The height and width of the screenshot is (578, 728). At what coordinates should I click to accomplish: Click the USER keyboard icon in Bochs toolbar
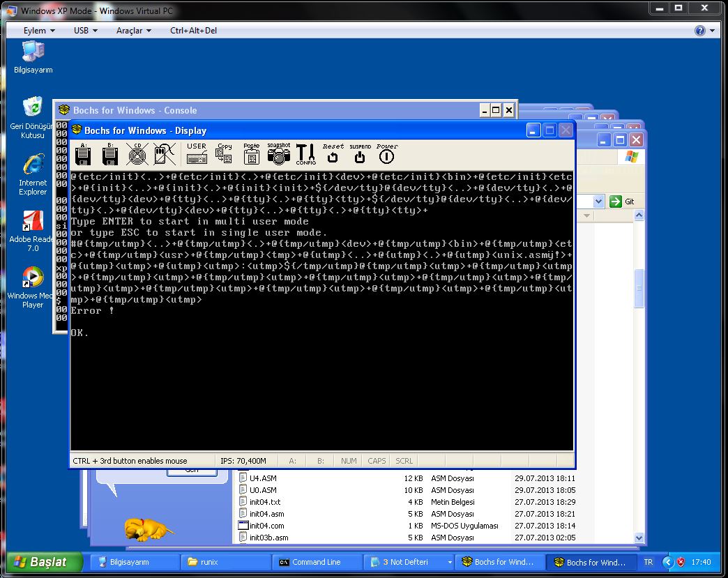click(197, 153)
